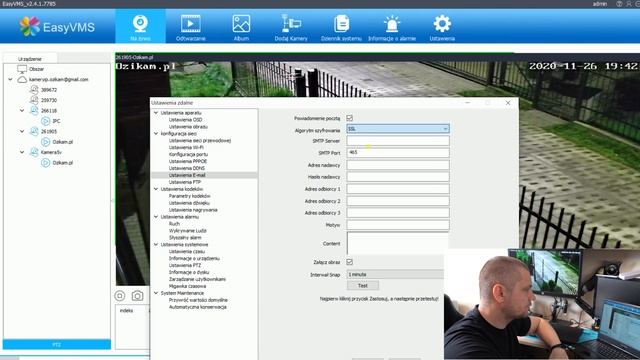640x360 pixels.
Task: Open the Odtwarzanie playback section
Action: [191, 27]
